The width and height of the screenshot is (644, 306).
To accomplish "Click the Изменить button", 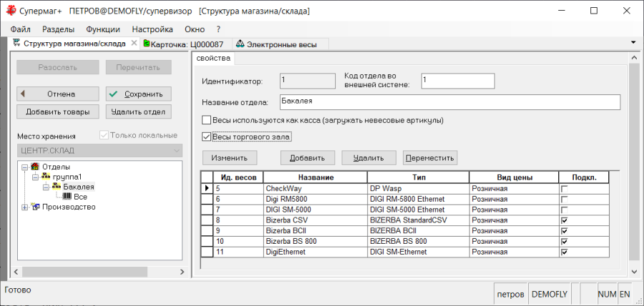I will (x=230, y=158).
